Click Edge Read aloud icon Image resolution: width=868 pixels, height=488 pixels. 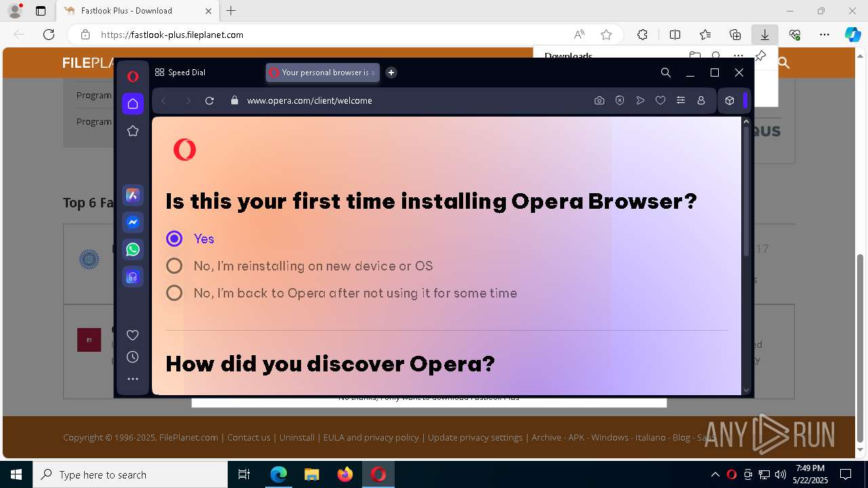click(579, 35)
